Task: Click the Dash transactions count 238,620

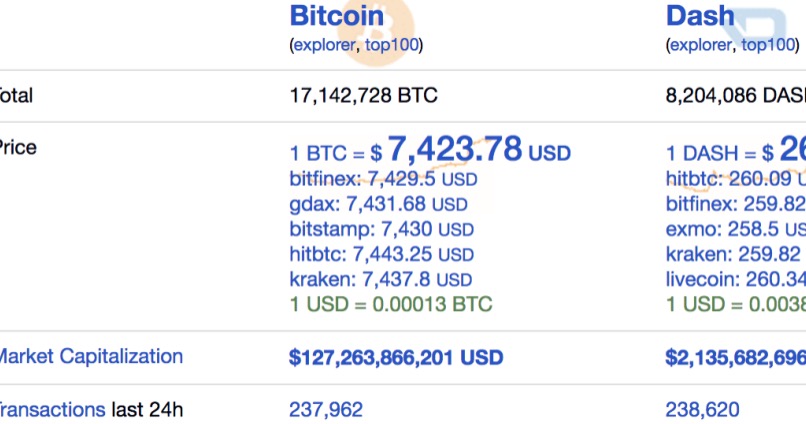Action: tap(702, 410)
